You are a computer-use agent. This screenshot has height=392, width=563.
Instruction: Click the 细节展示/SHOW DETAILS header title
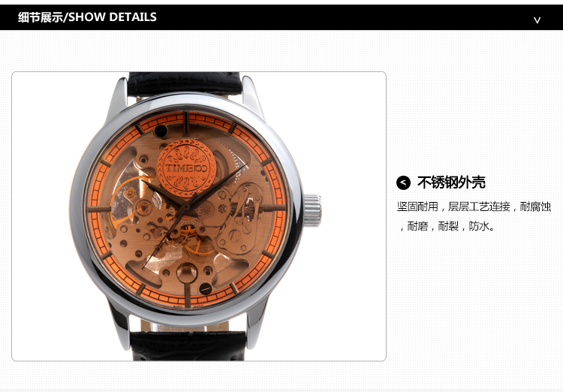pyautogui.click(x=87, y=17)
